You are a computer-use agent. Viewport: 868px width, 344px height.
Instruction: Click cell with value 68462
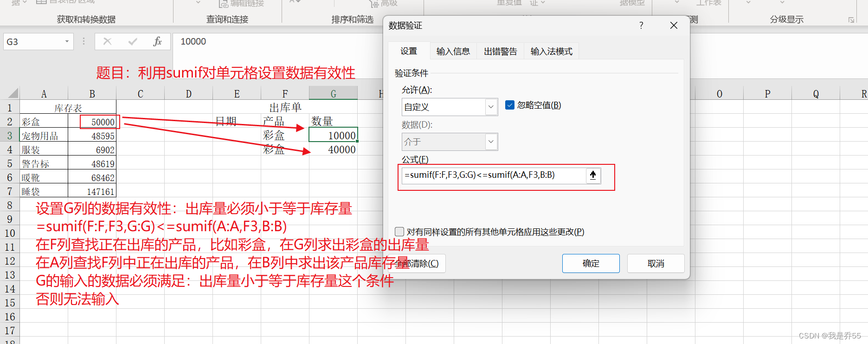pyautogui.click(x=92, y=177)
